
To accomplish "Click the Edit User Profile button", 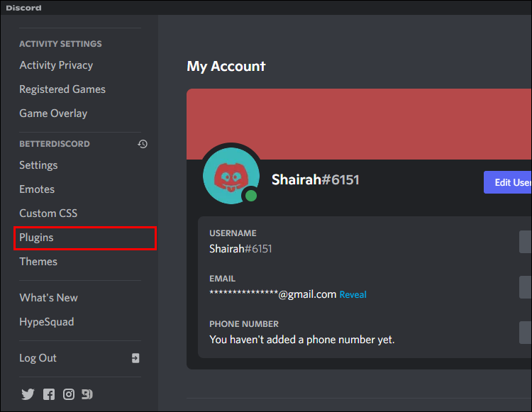I will [507, 182].
